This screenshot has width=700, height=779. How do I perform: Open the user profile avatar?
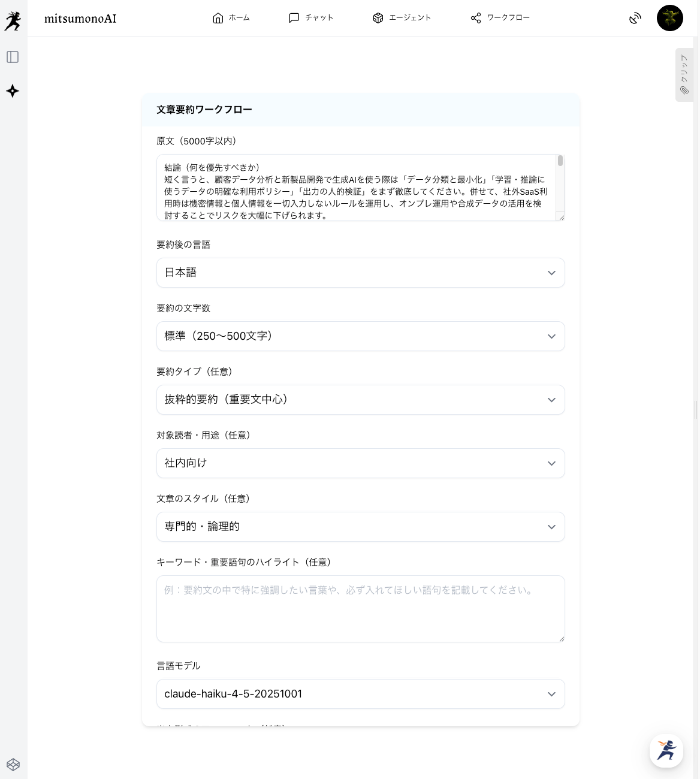pos(669,19)
